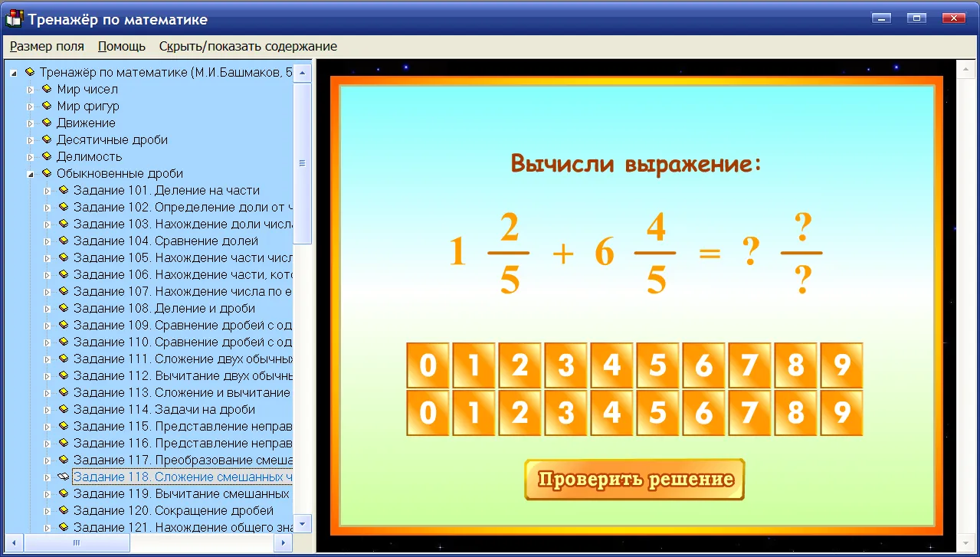Screen dimensions: 980x557
Task: Select digit tile 0 in top row
Action: 428,365
